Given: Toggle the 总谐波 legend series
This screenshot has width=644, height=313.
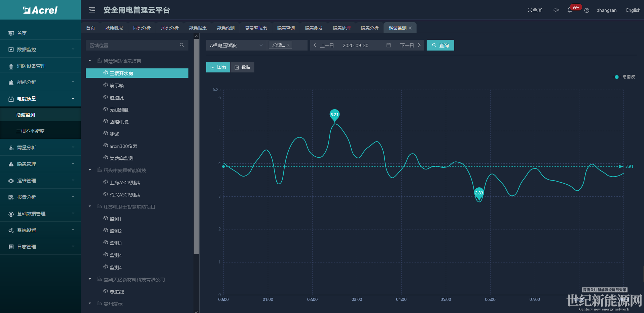Looking at the screenshot, I should click(x=623, y=77).
